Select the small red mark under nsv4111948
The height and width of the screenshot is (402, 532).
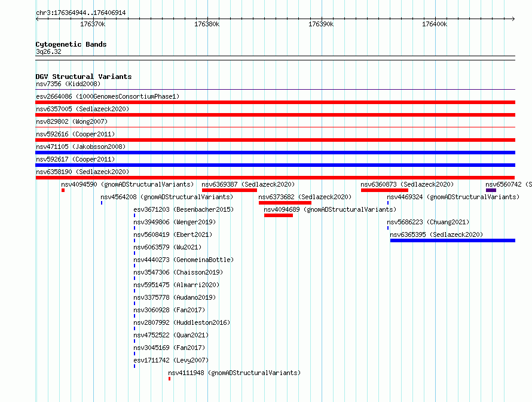pos(169,379)
